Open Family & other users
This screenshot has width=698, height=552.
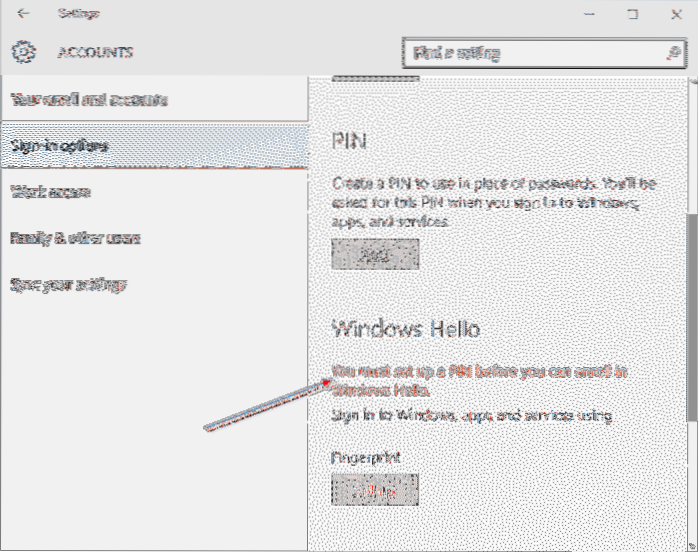[154, 239]
